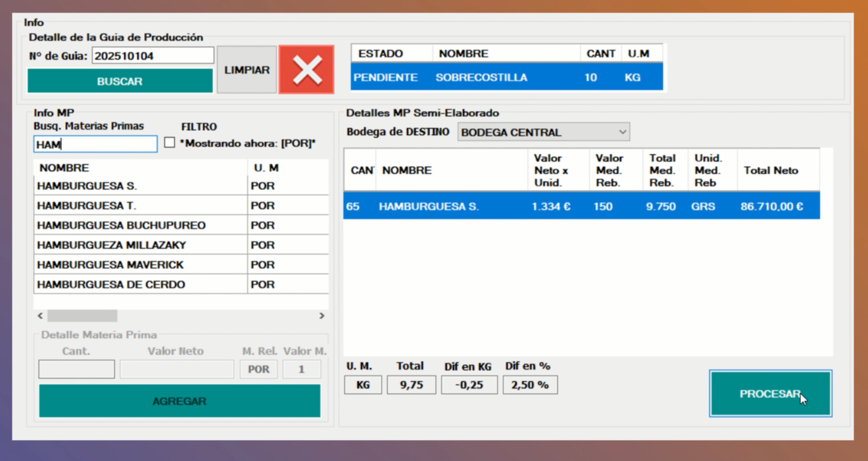Select HAMBURGUEZA MILLAZAKY row

pos(140,245)
